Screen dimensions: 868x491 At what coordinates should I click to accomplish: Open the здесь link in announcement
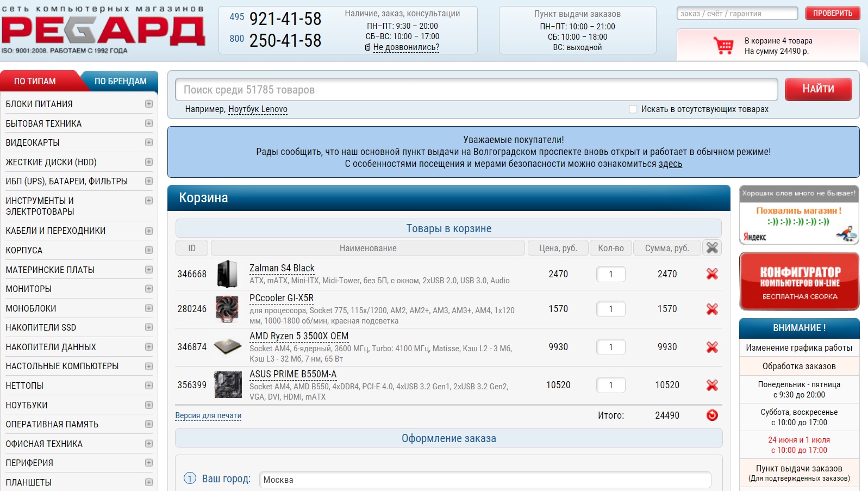[670, 164]
